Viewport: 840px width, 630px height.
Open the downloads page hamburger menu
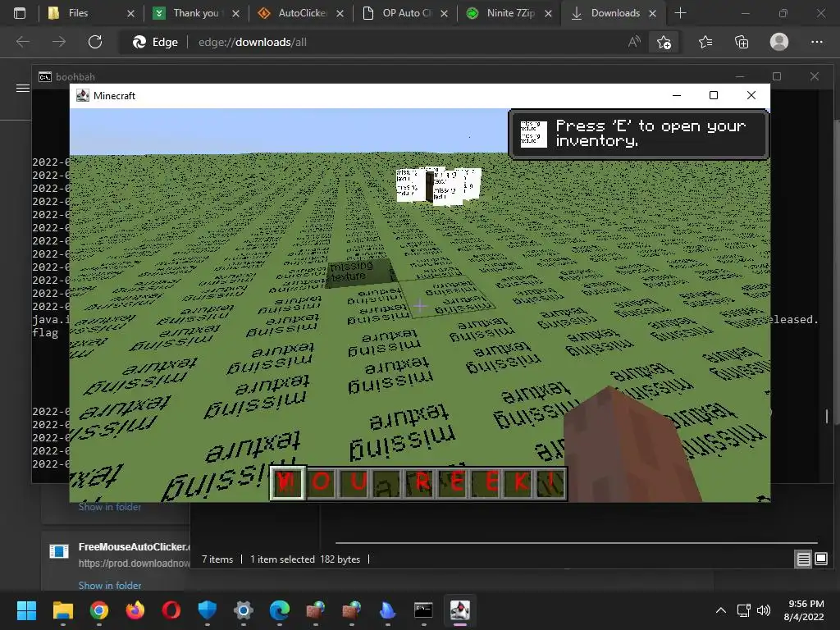(x=22, y=89)
